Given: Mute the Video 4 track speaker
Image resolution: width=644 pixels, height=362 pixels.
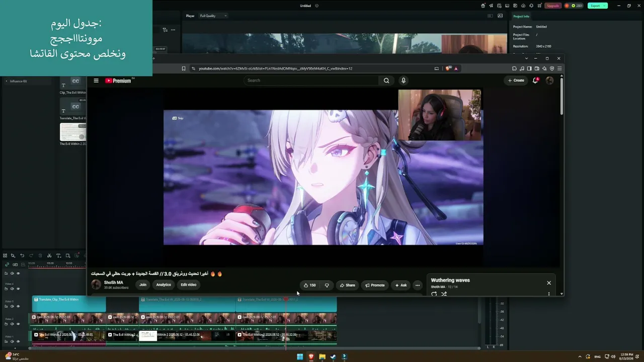Looking at the screenshot, I should 12,289.
